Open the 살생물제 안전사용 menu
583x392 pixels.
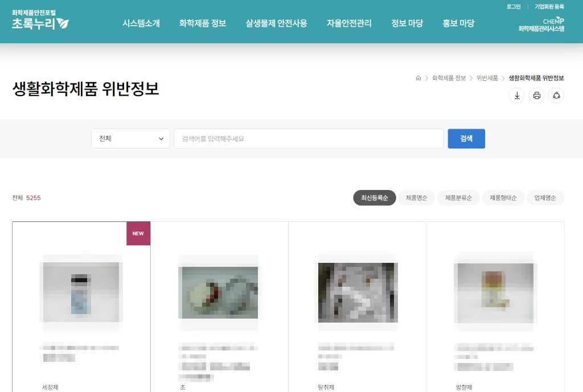pos(276,23)
